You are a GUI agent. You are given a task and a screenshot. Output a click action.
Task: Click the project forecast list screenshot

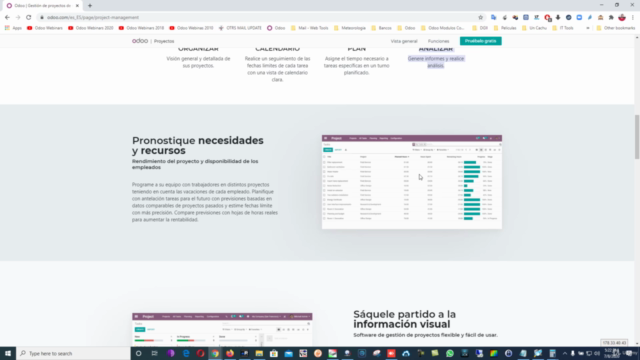(x=412, y=182)
